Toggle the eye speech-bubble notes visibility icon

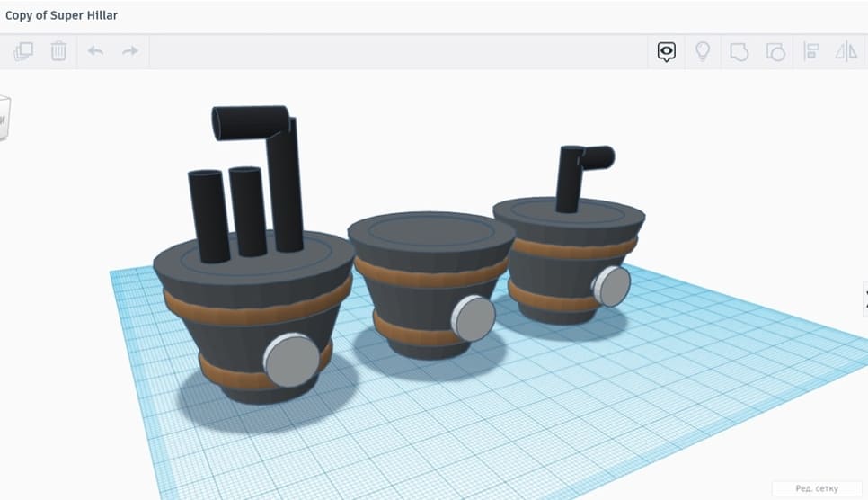click(666, 51)
